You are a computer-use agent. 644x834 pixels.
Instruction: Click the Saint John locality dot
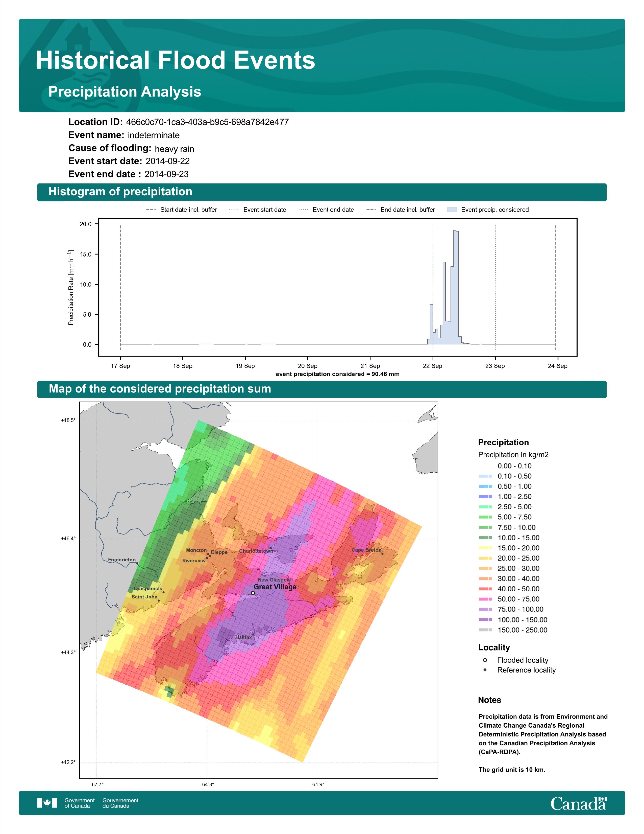tap(159, 601)
